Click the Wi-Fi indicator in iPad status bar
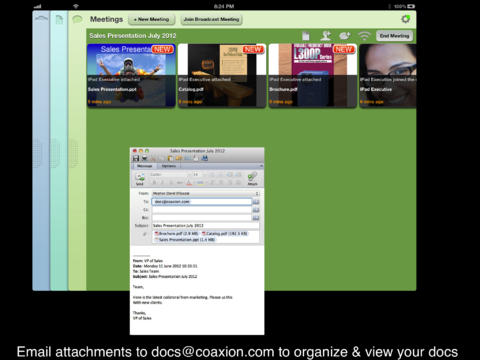480x360 pixels. pyautogui.click(x=76, y=6)
